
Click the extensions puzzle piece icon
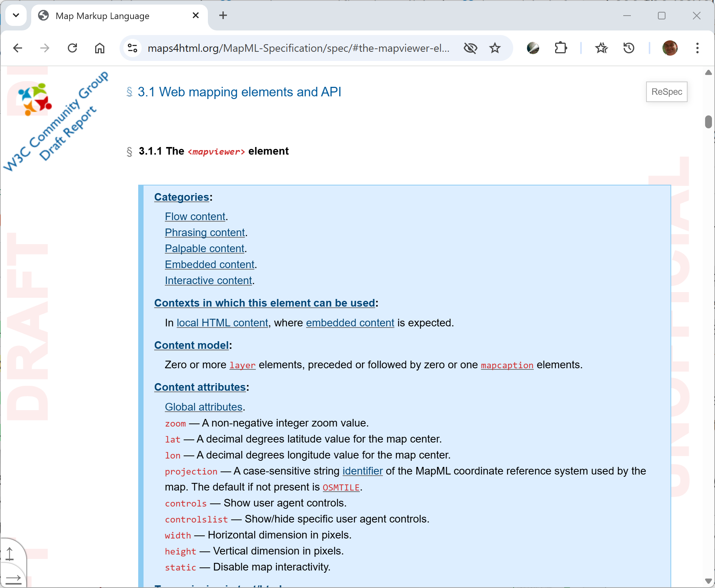561,48
